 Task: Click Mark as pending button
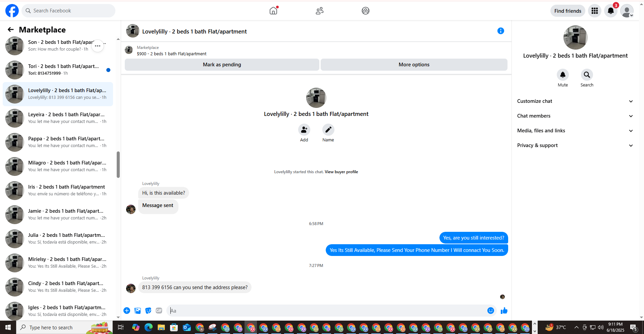click(222, 65)
